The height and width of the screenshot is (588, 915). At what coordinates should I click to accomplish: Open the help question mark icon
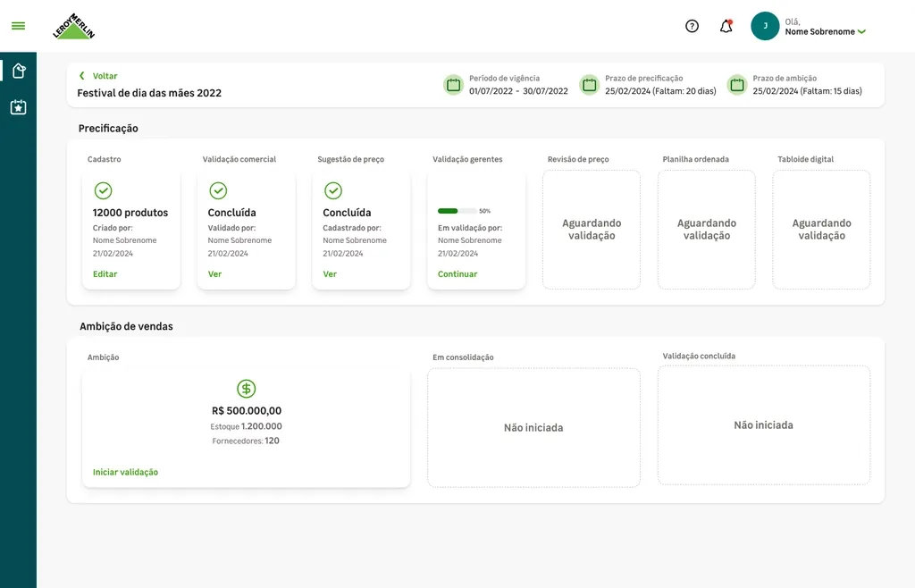pos(693,26)
